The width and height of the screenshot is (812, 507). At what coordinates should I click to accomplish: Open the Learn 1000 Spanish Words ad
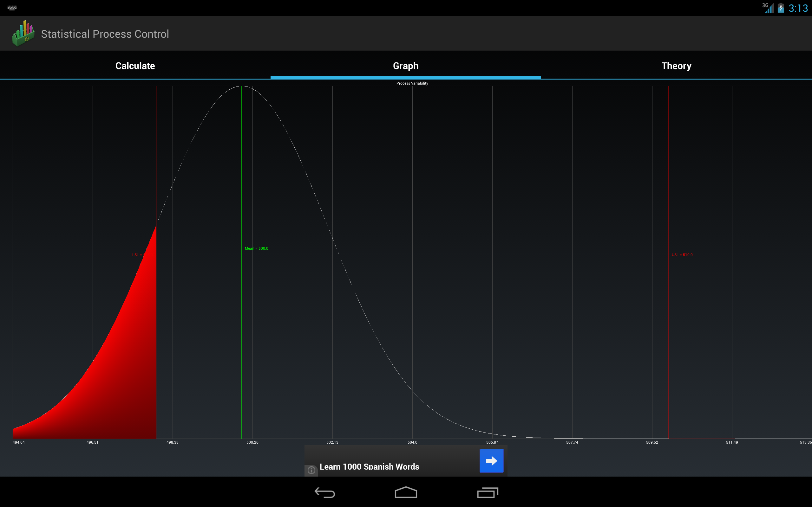point(369,466)
